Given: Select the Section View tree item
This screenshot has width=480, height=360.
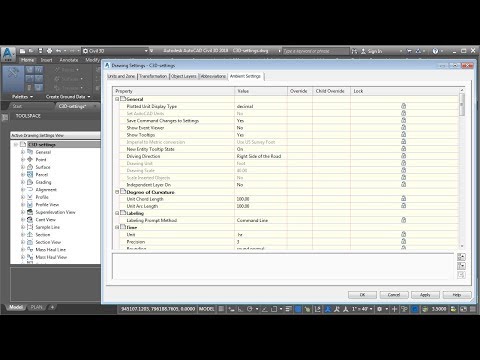Looking at the screenshot, I should [x=48, y=242].
